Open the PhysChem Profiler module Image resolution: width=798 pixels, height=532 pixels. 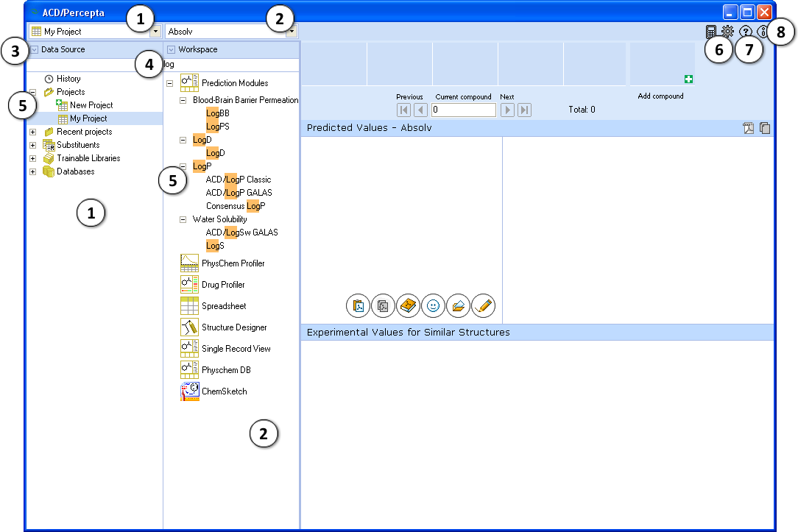223,263
